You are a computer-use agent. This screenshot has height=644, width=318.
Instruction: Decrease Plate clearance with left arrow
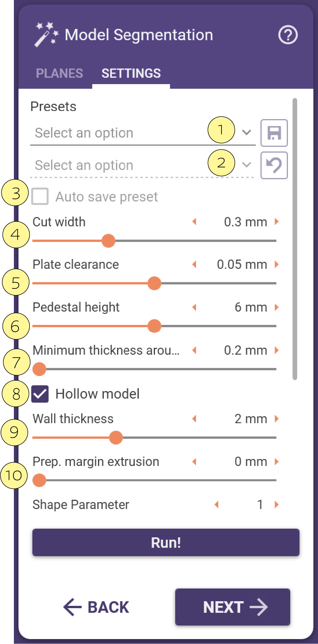(x=195, y=264)
